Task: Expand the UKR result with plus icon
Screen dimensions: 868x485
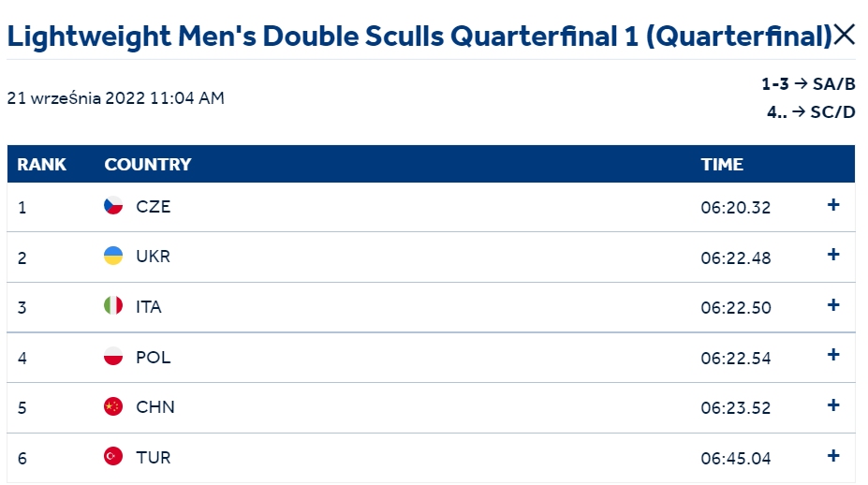Action: [x=833, y=255]
